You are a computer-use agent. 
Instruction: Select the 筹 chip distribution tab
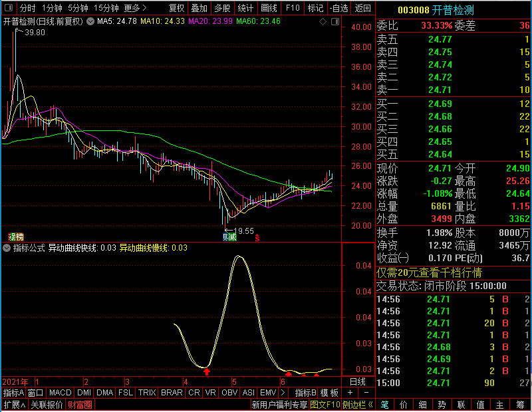pyautogui.click(x=520, y=405)
